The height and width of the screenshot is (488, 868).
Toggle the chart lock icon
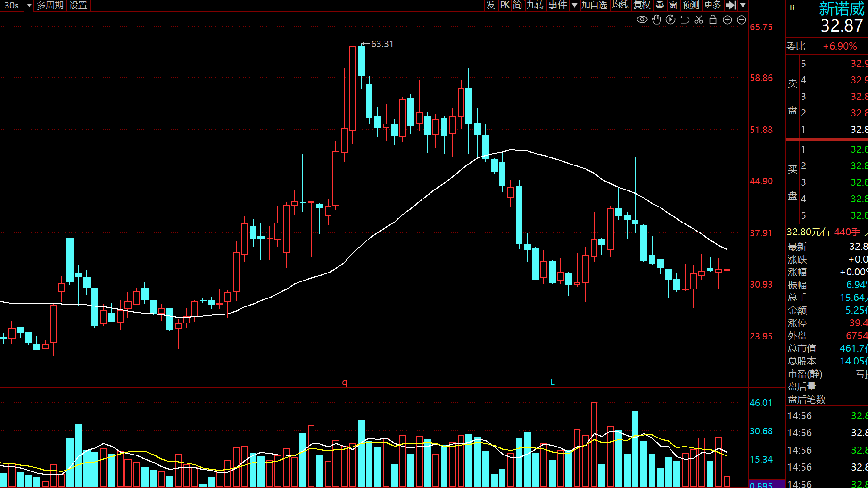(x=713, y=20)
